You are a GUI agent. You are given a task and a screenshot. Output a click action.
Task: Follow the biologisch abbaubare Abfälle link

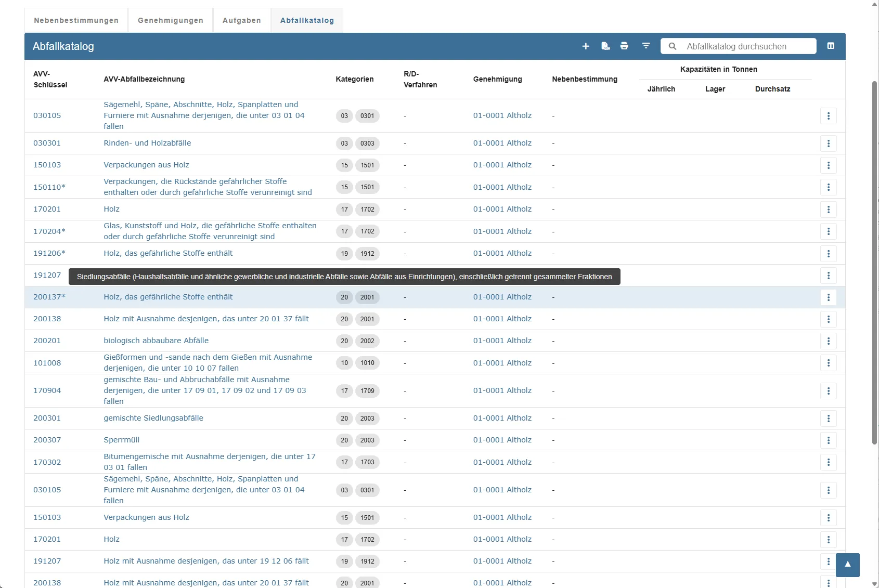156,341
